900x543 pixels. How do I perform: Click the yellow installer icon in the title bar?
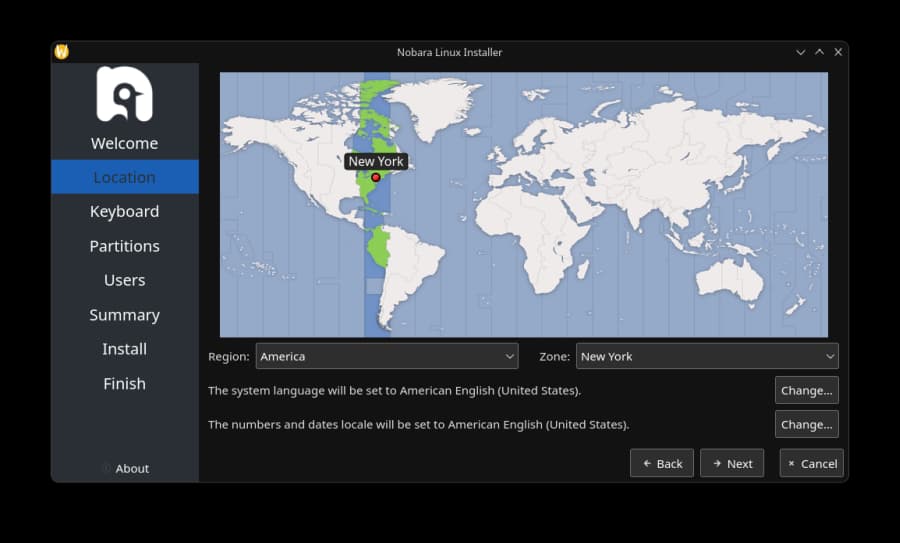click(61, 52)
